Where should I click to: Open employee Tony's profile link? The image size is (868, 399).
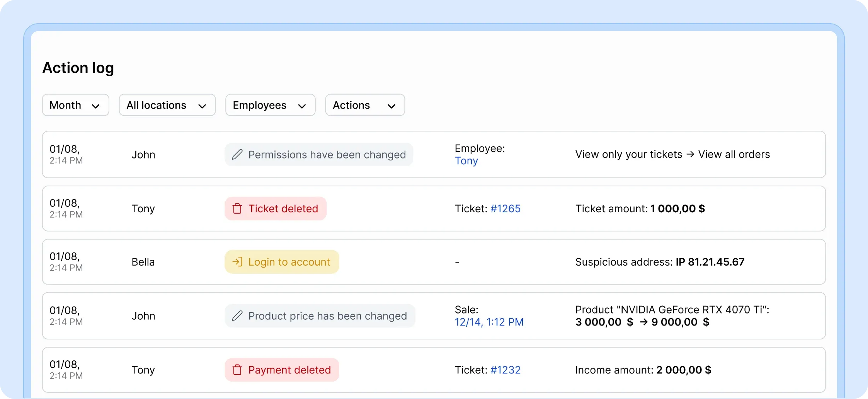coord(466,161)
